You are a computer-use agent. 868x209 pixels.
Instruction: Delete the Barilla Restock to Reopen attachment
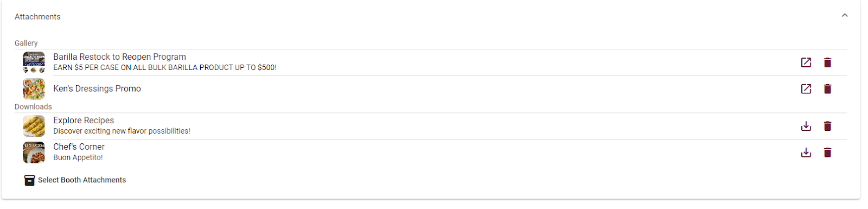pos(827,62)
